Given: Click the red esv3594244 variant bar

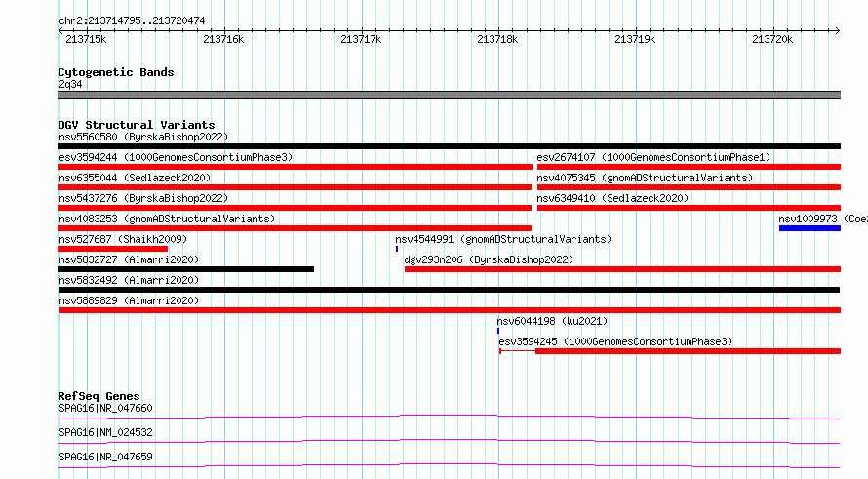Looking at the screenshot, I should pos(296,167).
